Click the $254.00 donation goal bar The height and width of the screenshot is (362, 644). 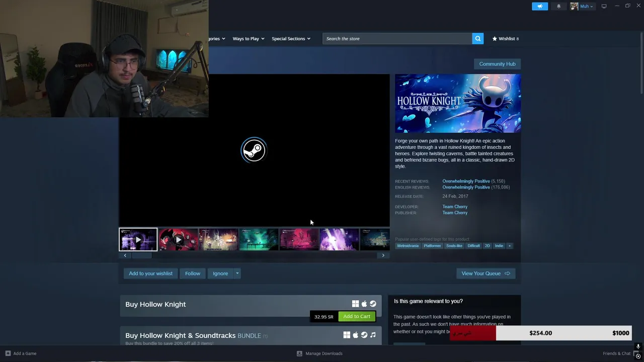[540, 333]
